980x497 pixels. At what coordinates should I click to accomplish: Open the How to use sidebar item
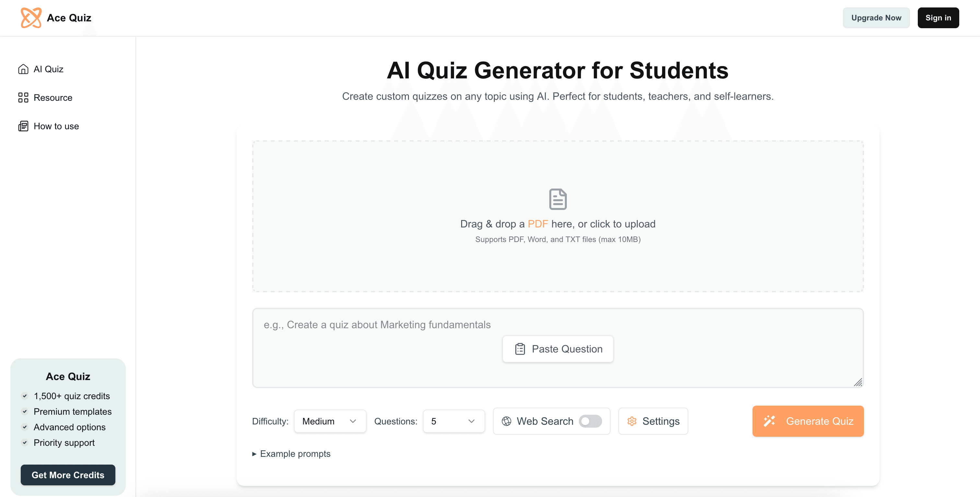coord(56,126)
